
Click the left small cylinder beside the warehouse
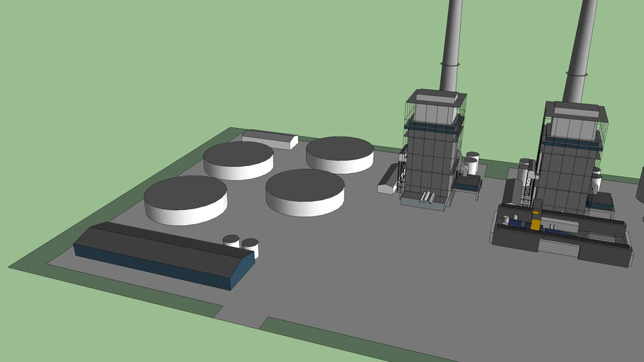tap(231, 242)
